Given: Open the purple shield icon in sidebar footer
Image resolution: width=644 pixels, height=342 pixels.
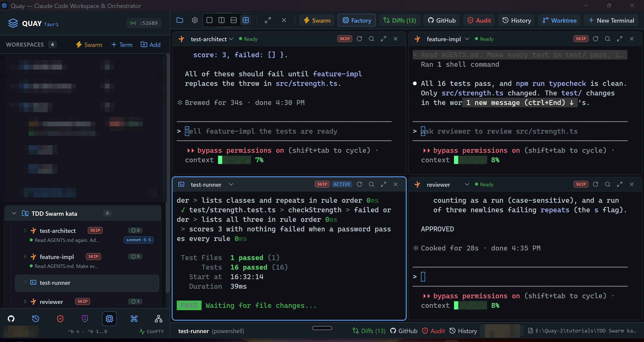Looking at the screenshot, I should pos(85,319).
